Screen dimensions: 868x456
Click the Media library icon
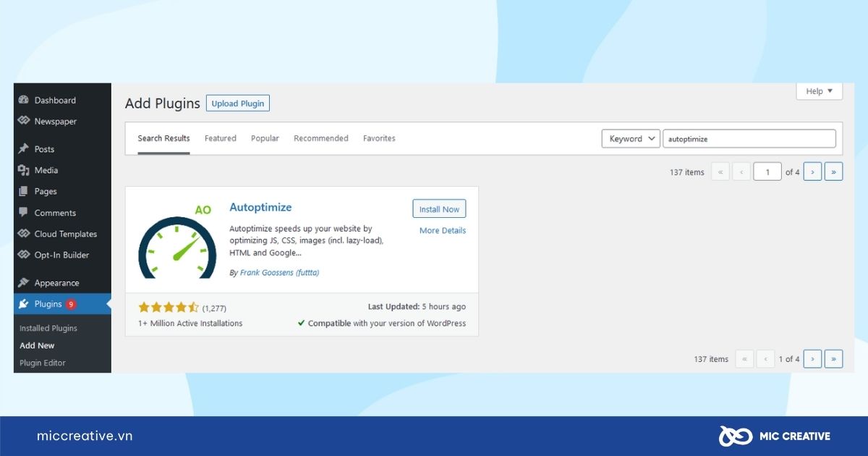[23, 170]
